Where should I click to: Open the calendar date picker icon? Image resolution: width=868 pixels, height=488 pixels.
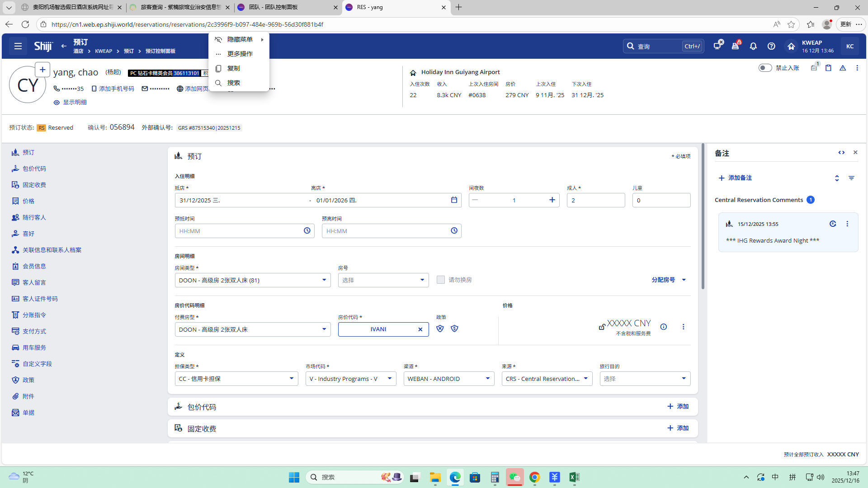click(x=454, y=200)
